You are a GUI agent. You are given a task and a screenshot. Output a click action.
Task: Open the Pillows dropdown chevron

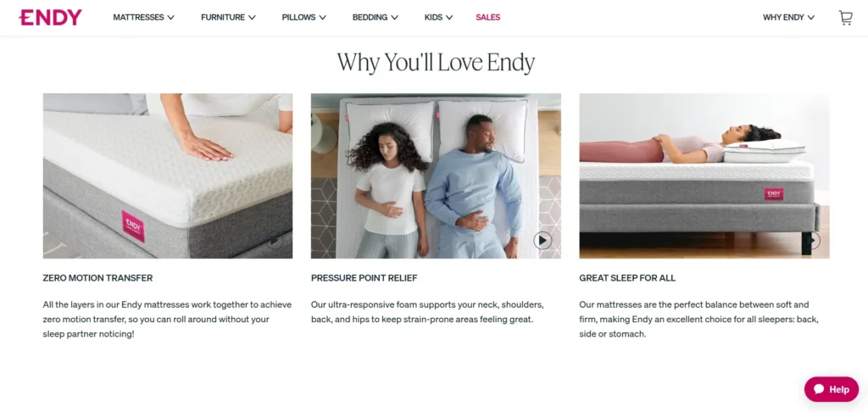[322, 17]
